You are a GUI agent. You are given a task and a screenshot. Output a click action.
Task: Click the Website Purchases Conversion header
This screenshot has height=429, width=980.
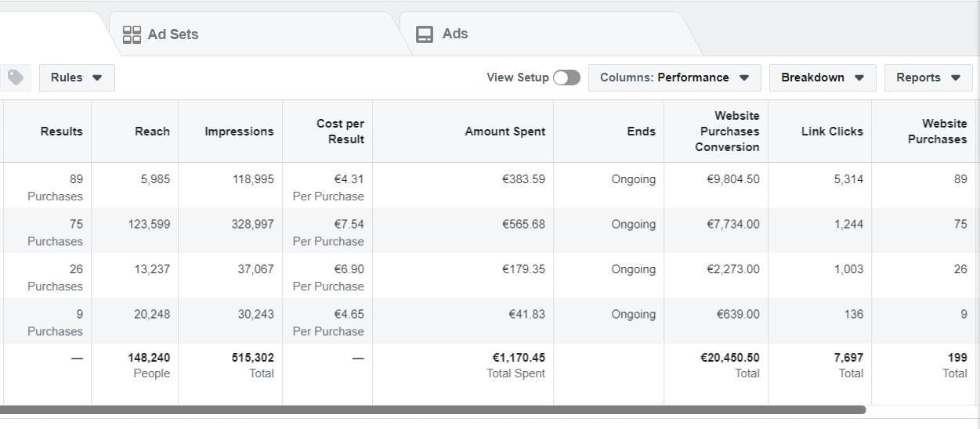click(729, 132)
